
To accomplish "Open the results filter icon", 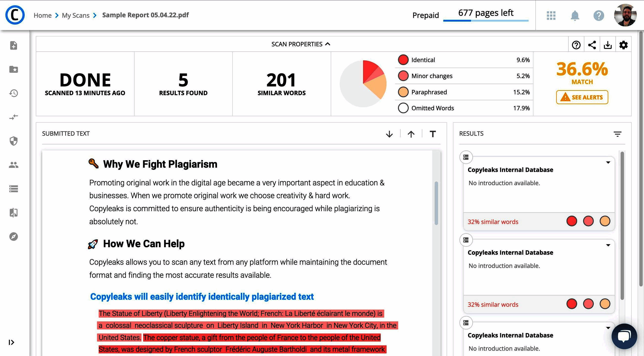I will point(617,134).
